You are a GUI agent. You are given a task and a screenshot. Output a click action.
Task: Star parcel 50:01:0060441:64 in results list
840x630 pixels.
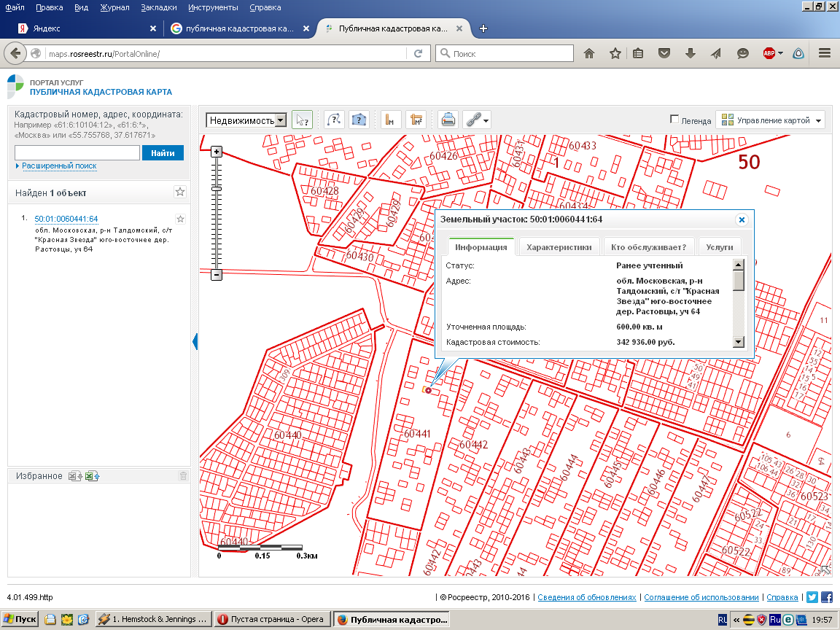coord(181,219)
